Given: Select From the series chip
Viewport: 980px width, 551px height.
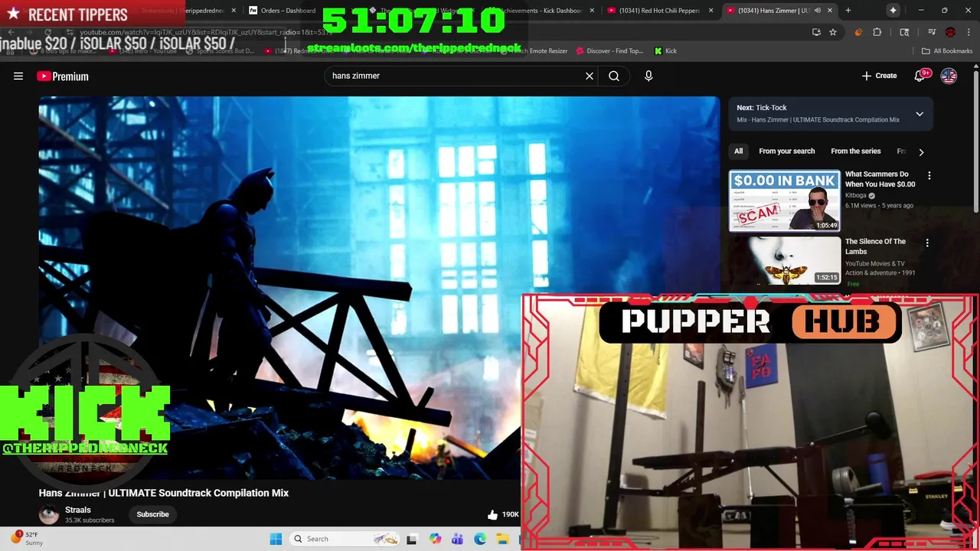Looking at the screenshot, I should tap(855, 152).
